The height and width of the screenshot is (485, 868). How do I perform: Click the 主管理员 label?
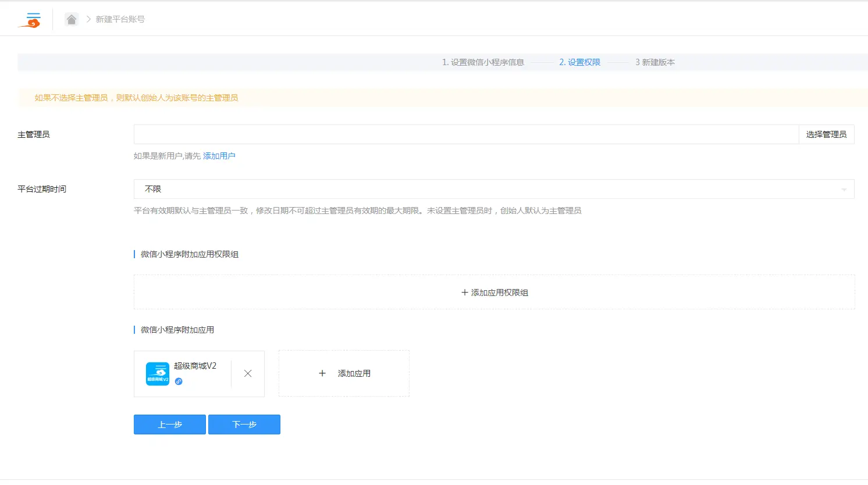(34, 134)
